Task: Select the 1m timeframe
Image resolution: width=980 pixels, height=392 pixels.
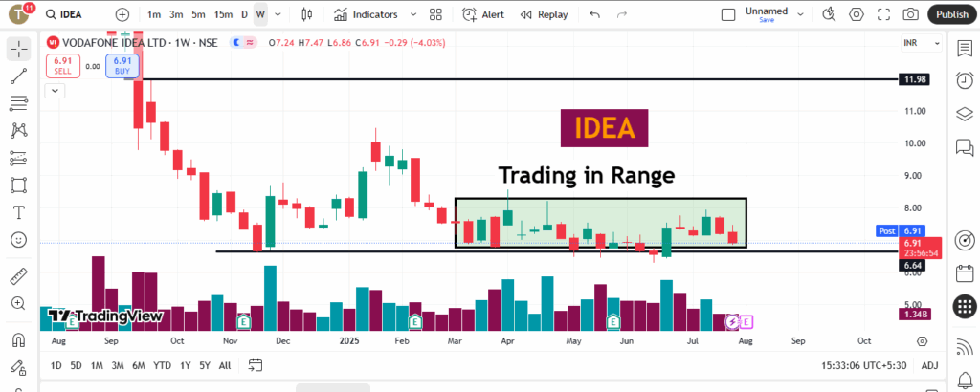Action: pos(154,14)
